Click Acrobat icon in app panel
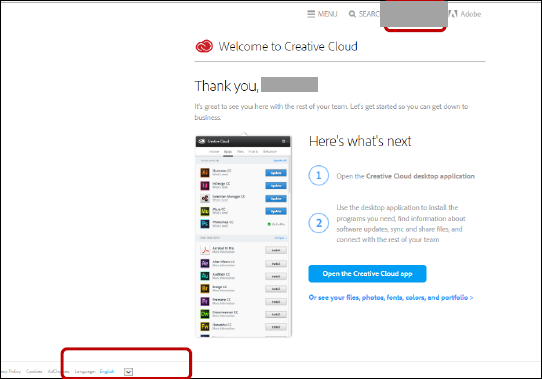 [205, 250]
